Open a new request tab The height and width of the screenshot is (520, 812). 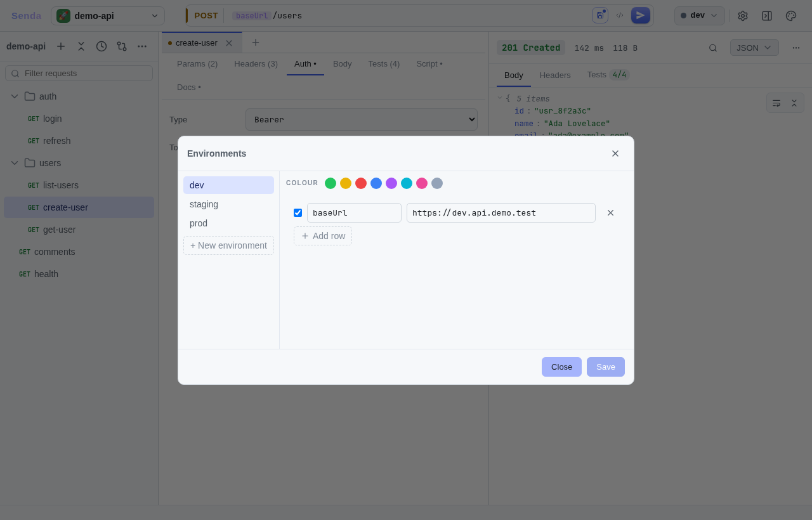coord(256,42)
